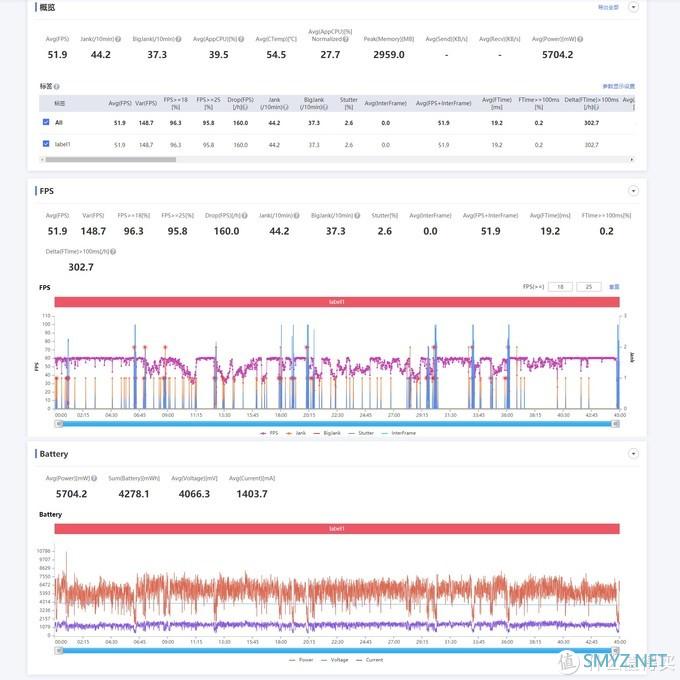Collapse the FPS section panel
The image size is (680, 680).
point(633,191)
